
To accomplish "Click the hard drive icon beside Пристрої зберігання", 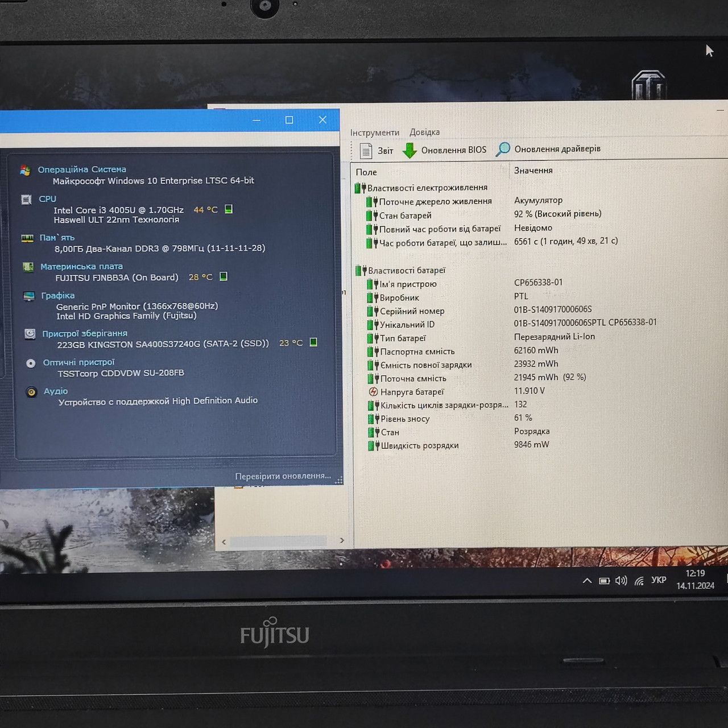I will coord(30,334).
